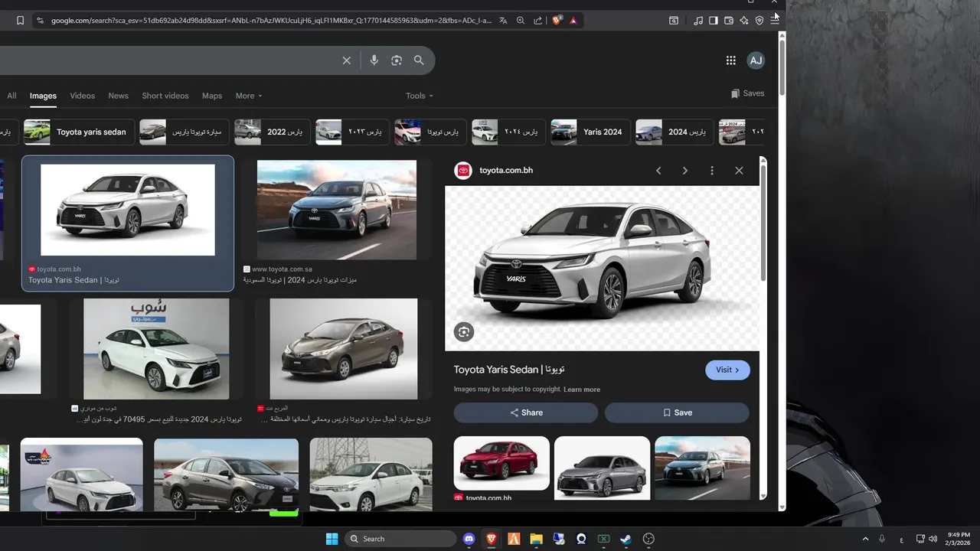The image size is (980, 551).
Task: Open Brave Shields lion icon
Action: (557, 21)
